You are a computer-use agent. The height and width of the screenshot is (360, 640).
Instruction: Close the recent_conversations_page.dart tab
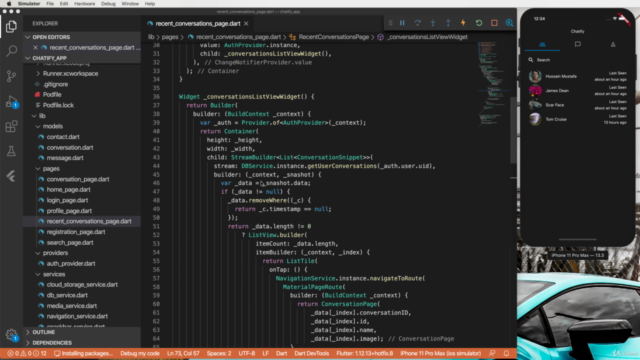pyautogui.click(x=246, y=24)
